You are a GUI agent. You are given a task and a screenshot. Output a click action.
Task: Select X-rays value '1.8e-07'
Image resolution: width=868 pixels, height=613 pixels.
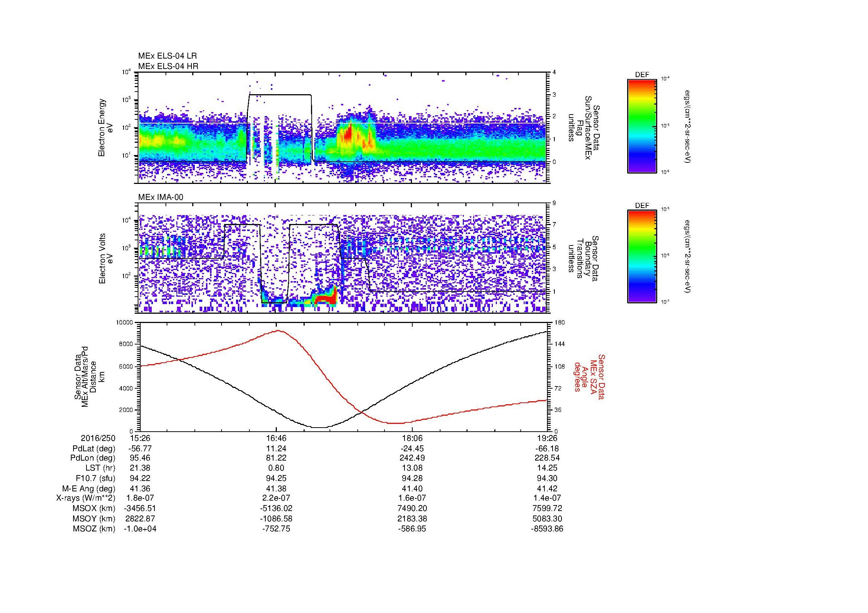[140, 498]
